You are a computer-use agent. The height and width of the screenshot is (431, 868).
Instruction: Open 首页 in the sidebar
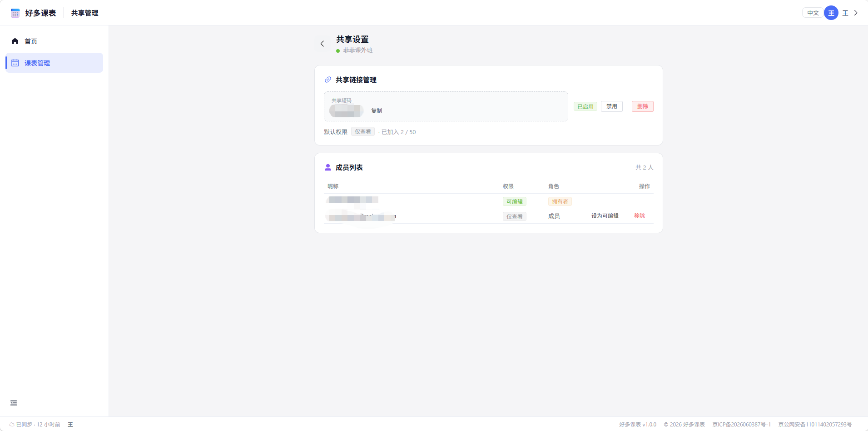(54, 41)
